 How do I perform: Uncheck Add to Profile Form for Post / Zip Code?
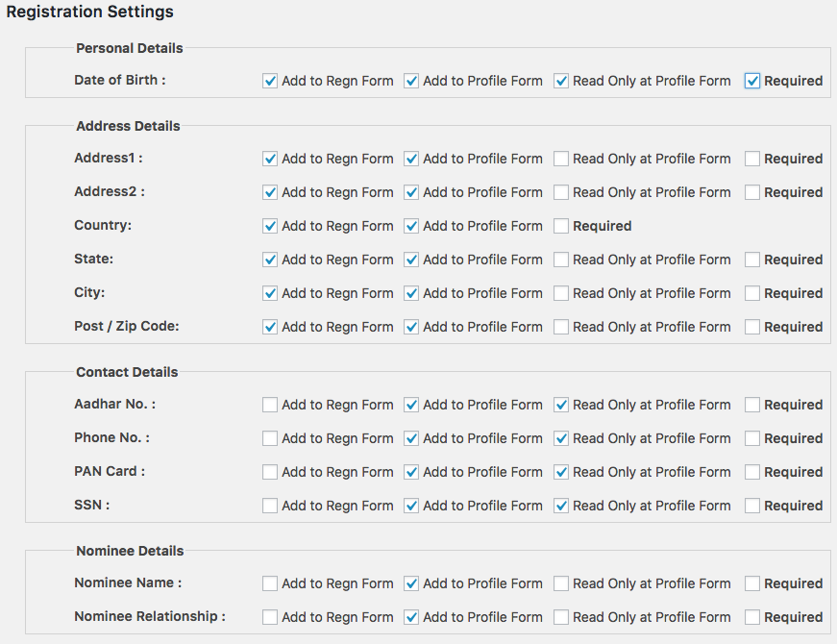(x=411, y=327)
